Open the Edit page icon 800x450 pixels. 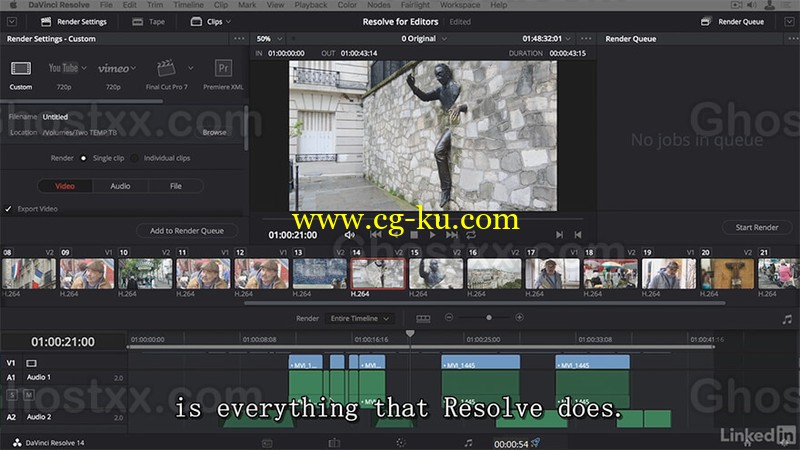(334, 443)
